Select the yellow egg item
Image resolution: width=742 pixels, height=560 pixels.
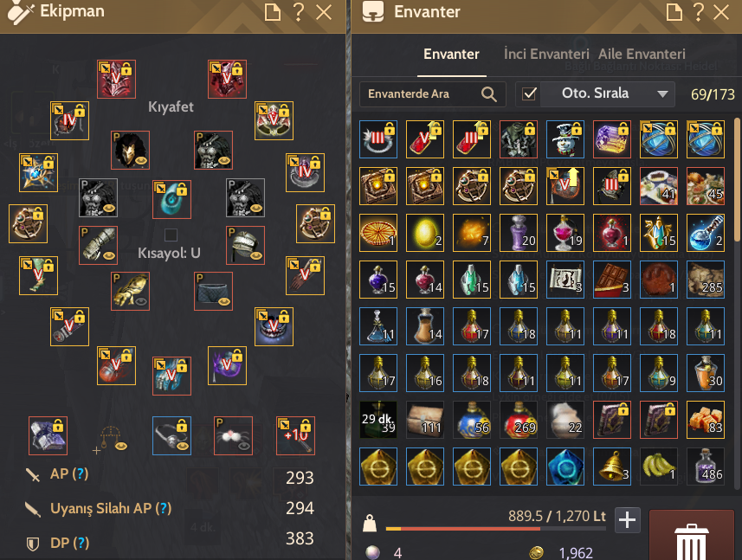click(x=425, y=233)
